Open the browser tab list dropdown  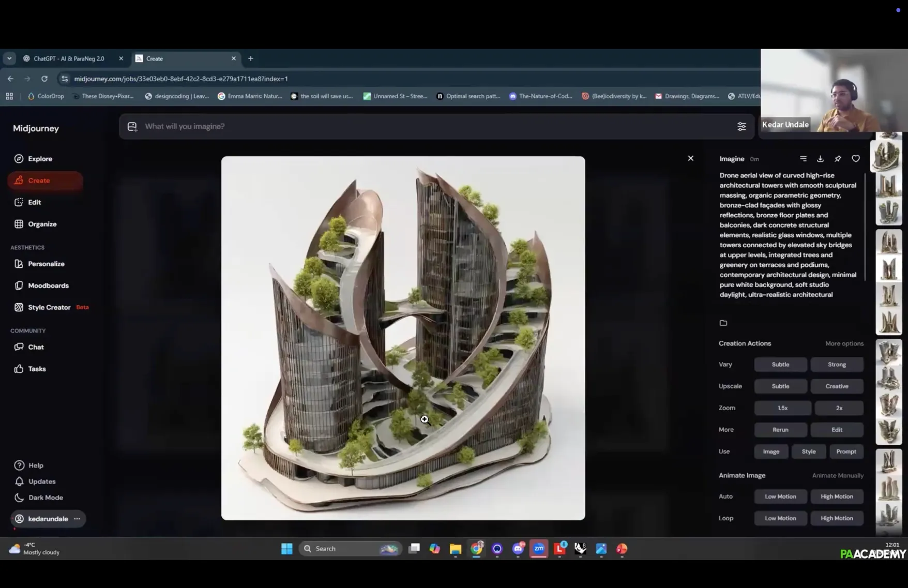[9, 58]
